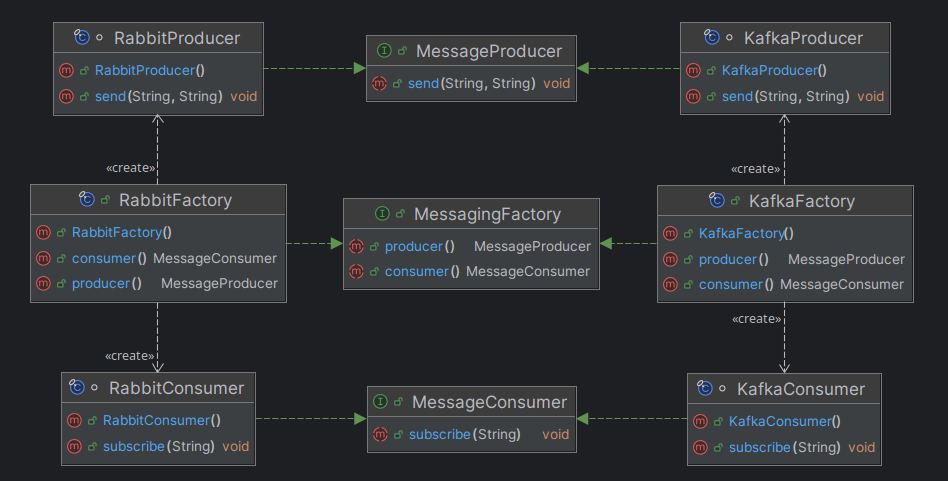Click the class icon beside RabbitFactory title
Screen dimensions: 948x481
click(88, 200)
